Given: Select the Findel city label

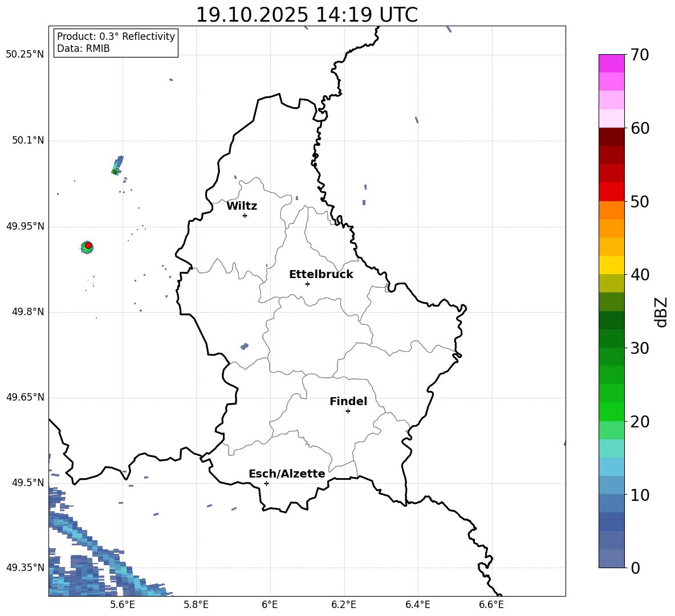Looking at the screenshot, I should point(348,401).
